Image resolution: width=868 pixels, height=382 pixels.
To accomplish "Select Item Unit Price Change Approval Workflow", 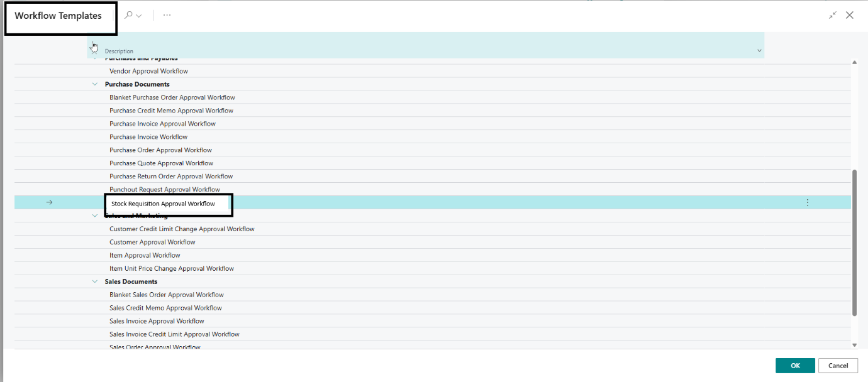I will (172, 268).
